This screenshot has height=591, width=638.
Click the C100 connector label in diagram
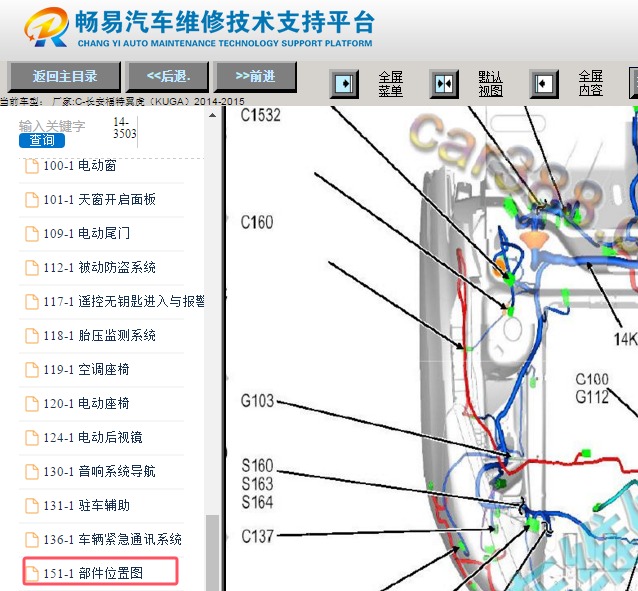592,379
